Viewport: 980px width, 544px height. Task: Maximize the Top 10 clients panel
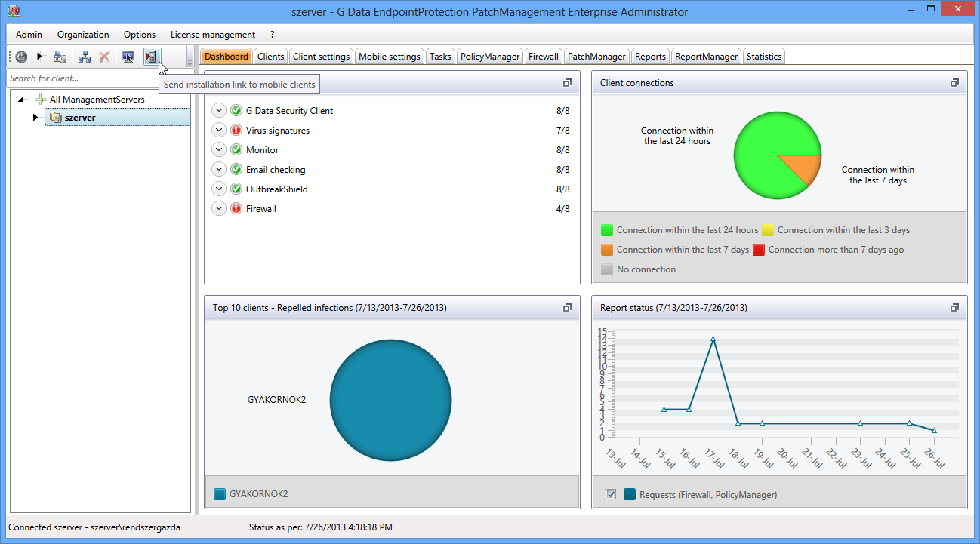pos(567,308)
